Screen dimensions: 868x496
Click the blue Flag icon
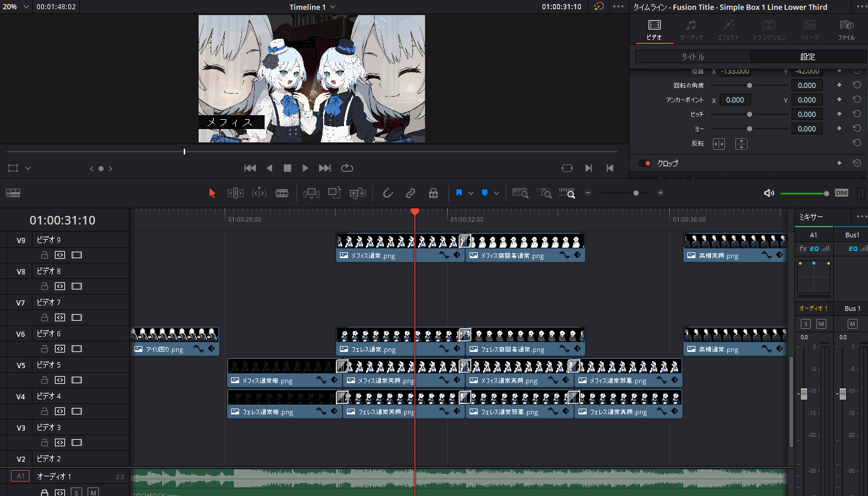coord(459,193)
